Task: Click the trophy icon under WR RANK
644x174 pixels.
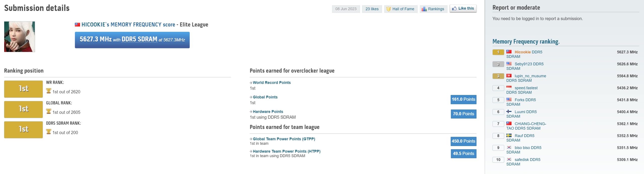Action: [49, 91]
